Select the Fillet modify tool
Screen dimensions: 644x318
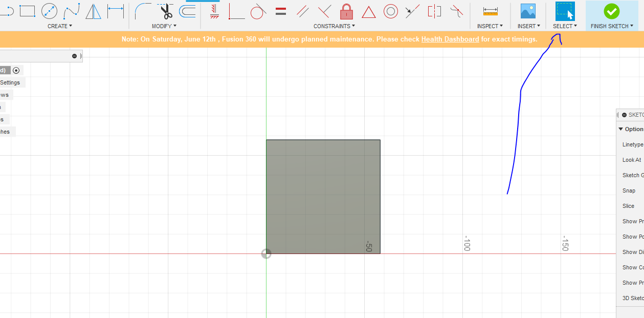coord(143,11)
